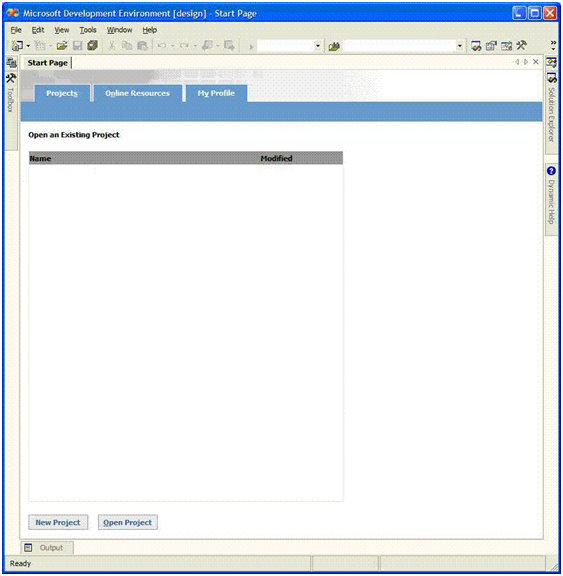This screenshot has height=576, width=563.
Task: Show the Dynamic Help side panel
Action: [551, 198]
